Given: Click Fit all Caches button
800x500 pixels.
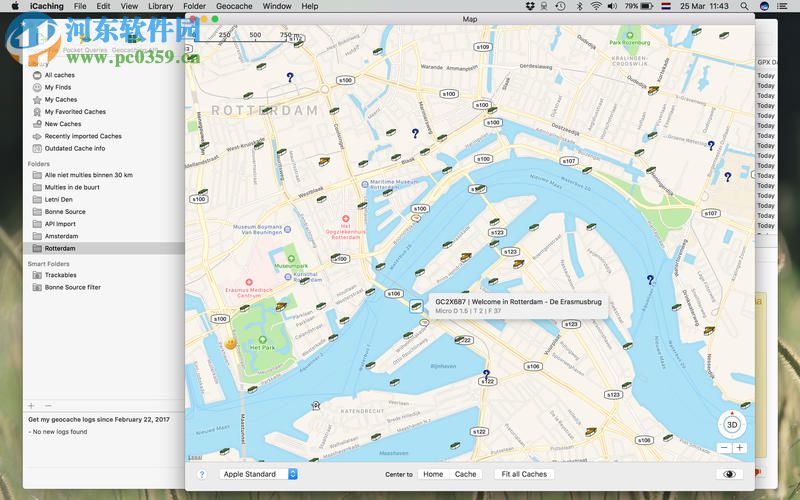Looking at the screenshot, I should pos(524,474).
